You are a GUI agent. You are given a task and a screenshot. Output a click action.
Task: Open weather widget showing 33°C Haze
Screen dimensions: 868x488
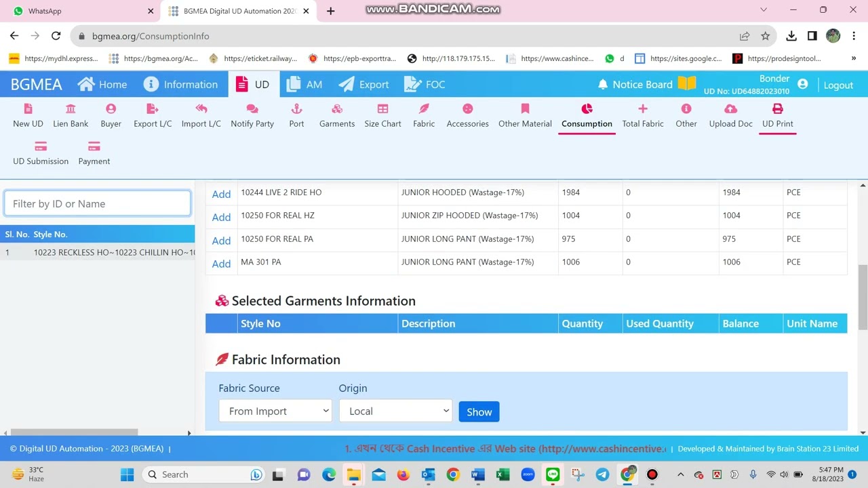click(28, 474)
